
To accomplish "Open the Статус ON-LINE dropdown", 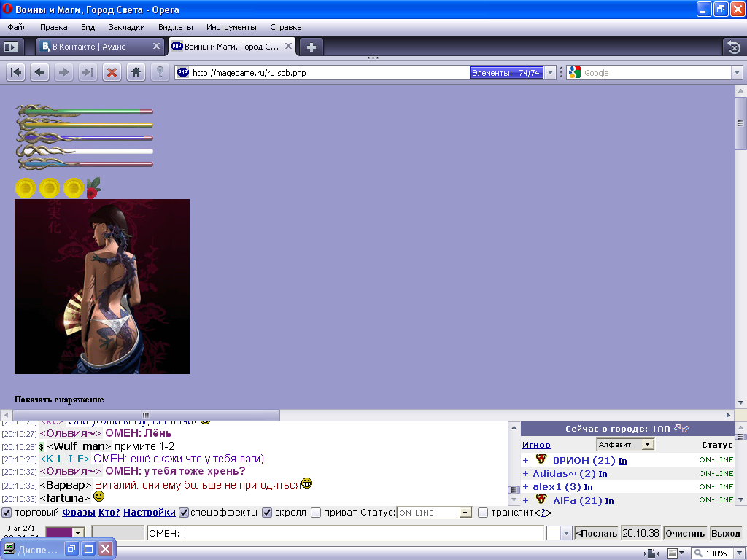I will click(x=465, y=513).
